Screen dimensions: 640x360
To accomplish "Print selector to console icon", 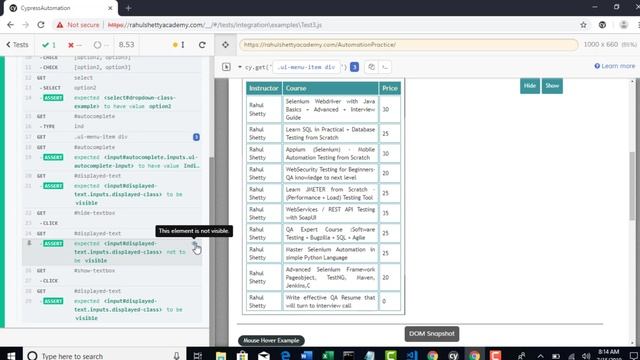I will click(x=385, y=67).
